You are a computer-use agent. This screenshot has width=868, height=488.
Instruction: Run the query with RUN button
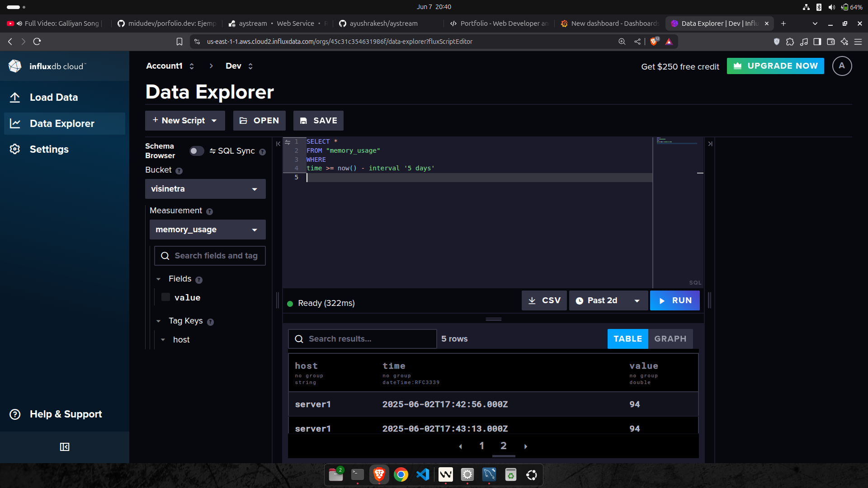675,300
